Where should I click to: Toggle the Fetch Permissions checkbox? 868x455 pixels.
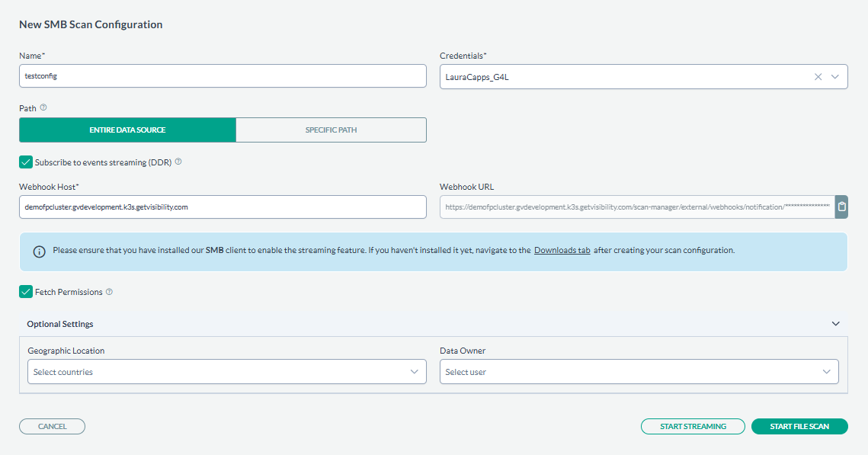coord(26,292)
